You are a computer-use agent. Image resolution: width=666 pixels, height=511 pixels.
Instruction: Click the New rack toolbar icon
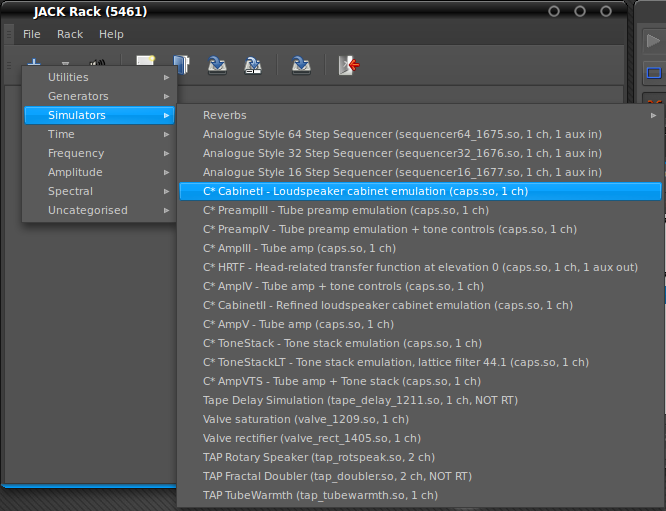pos(145,63)
